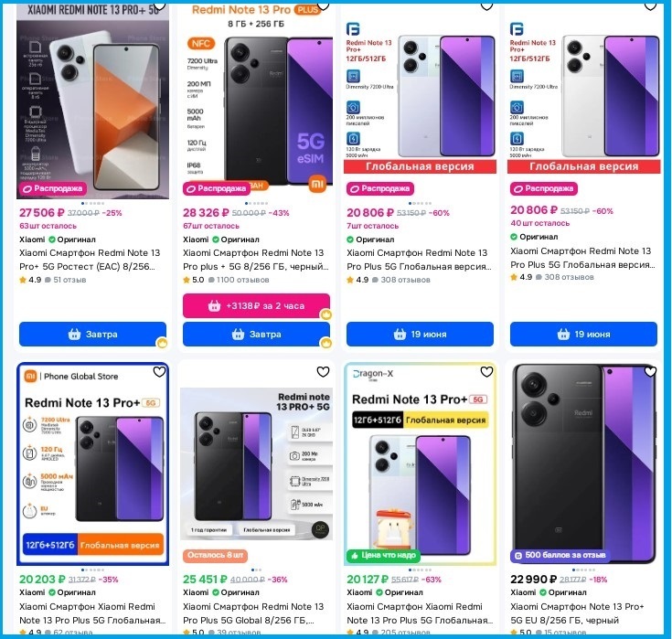Select image carousel dots under 20 203 ₽ listing image

pyautogui.click(x=92, y=570)
